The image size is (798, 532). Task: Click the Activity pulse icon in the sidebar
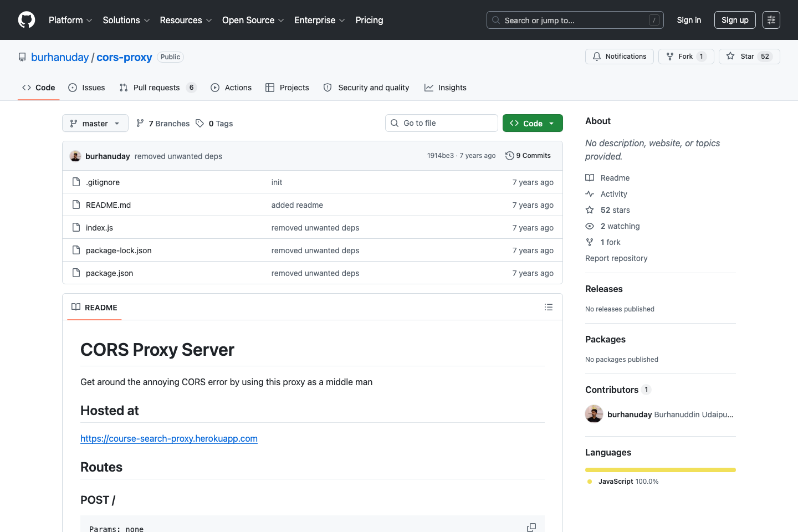tap(589, 193)
